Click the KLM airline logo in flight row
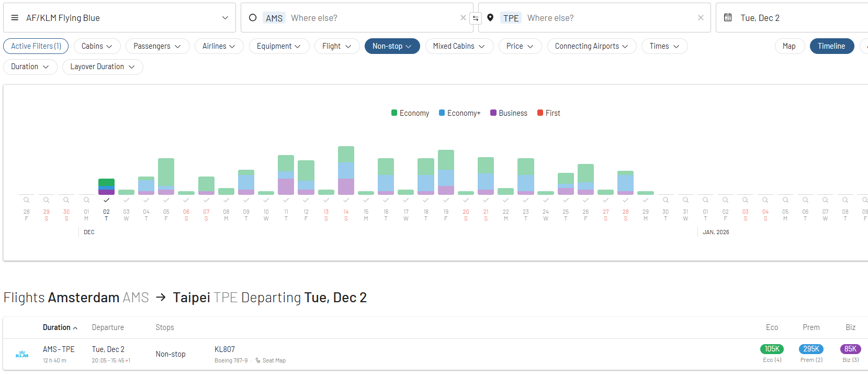The width and height of the screenshot is (868, 374). (22, 355)
